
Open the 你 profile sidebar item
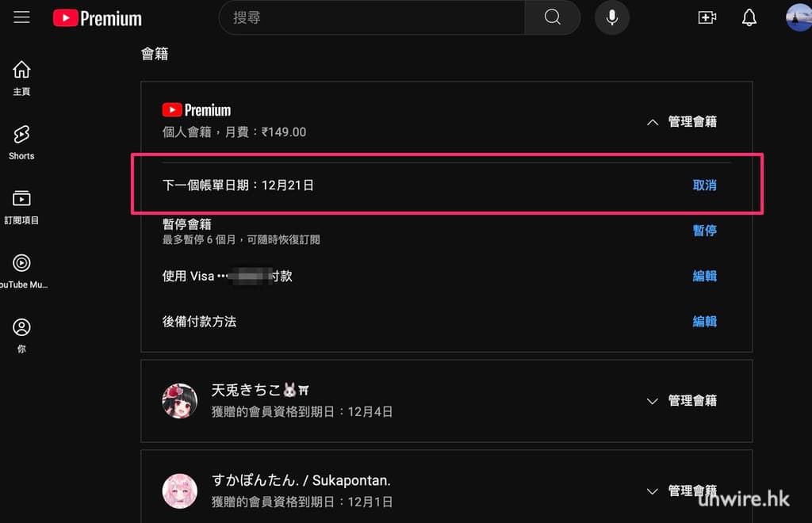tap(21, 336)
